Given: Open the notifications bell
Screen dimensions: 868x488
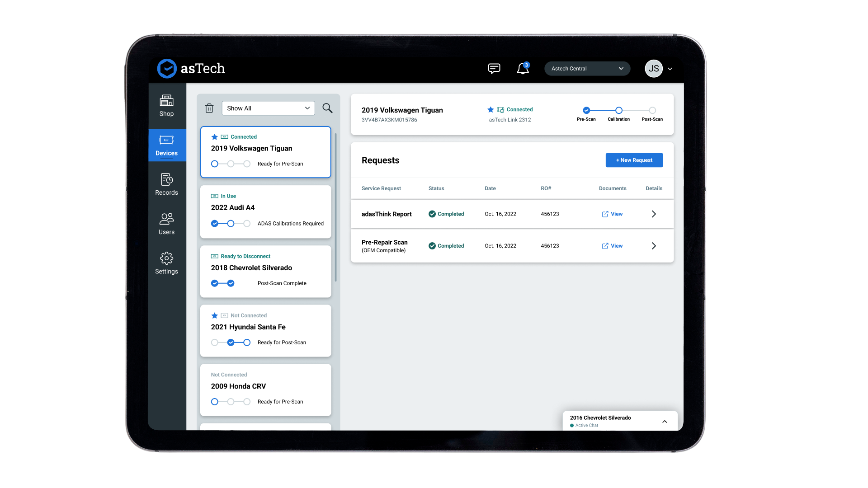Looking at the screenshot, I should [523, 69].
